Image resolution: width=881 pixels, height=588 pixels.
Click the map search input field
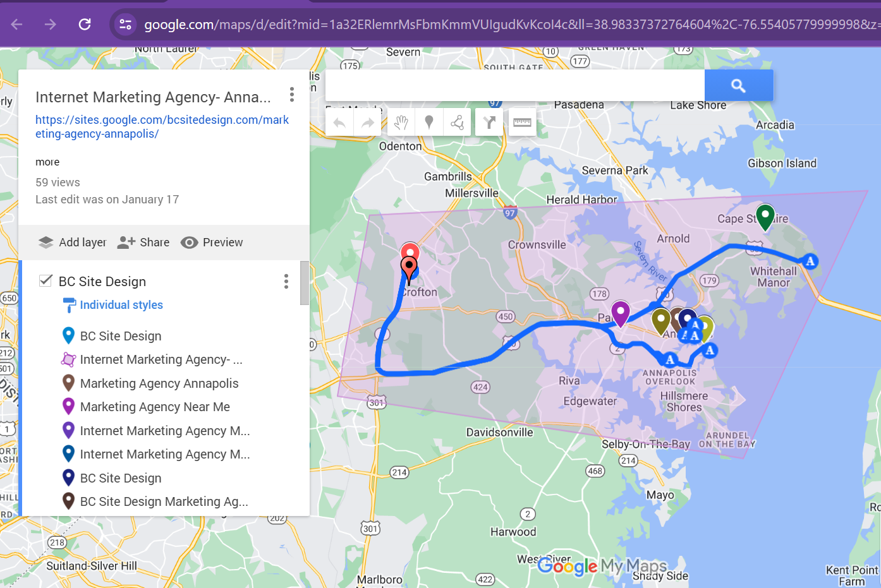[514, 85]
